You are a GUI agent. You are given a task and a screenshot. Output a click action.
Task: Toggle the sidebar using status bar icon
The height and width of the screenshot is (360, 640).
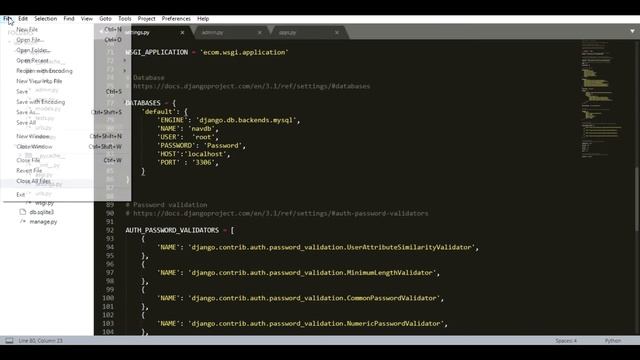click(x=9, y=340)
